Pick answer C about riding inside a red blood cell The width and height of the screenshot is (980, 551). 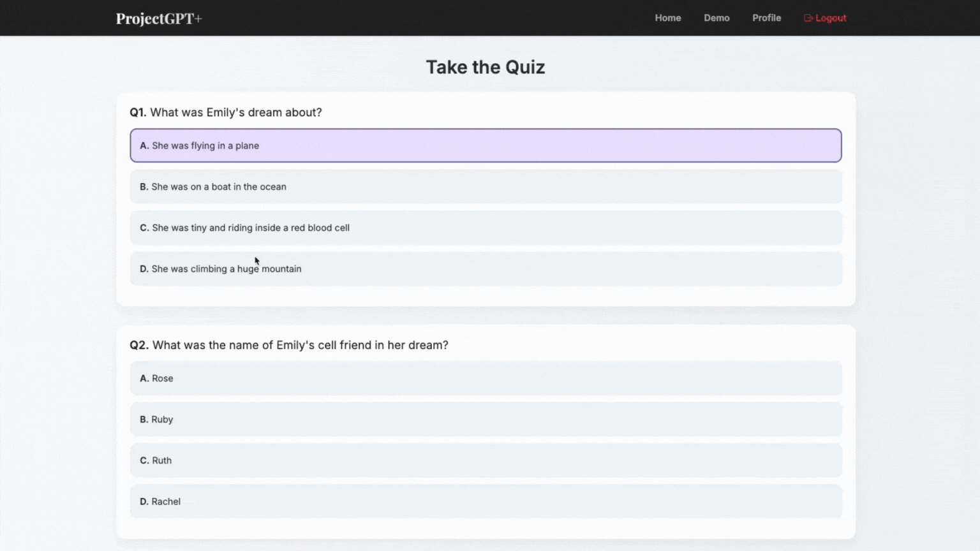(x=485, y=228)
